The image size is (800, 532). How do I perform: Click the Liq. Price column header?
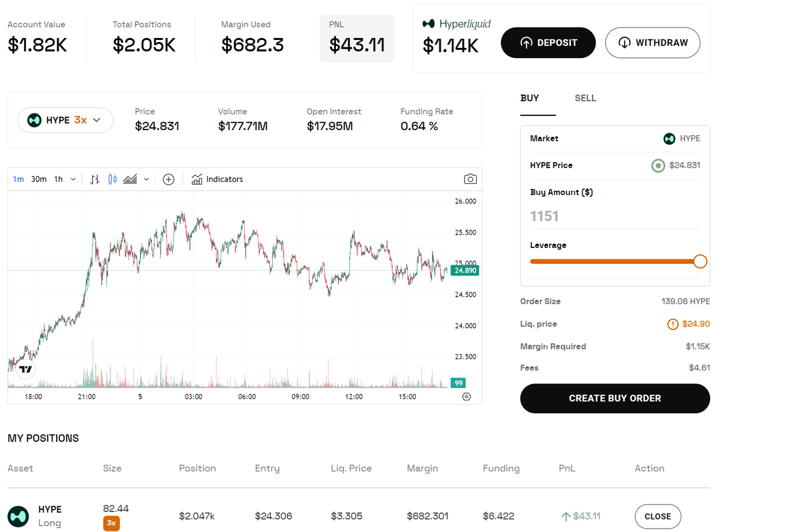point(351,468)
